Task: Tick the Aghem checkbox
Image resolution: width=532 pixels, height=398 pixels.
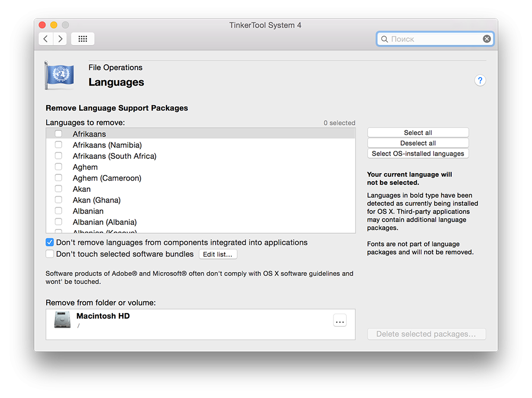Action: point(59,167)
